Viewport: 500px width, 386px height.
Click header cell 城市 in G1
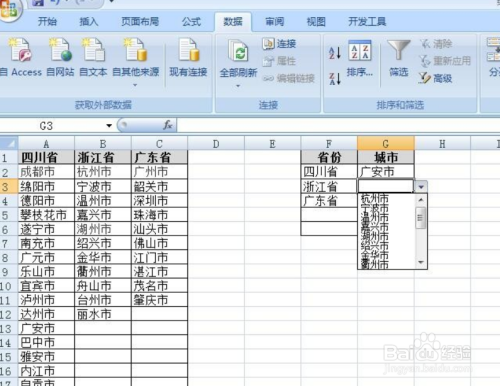[386, 157]
